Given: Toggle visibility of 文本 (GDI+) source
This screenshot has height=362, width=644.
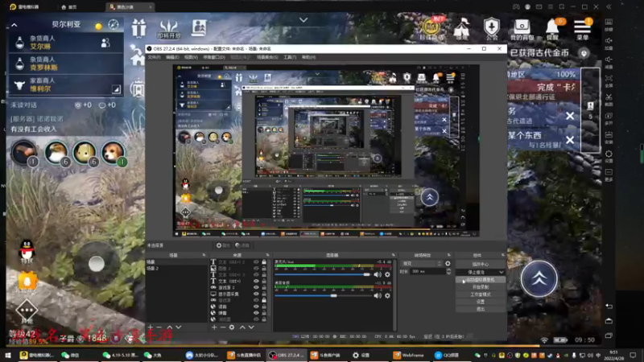Looking at the screenshot, I should coord(256,281).
